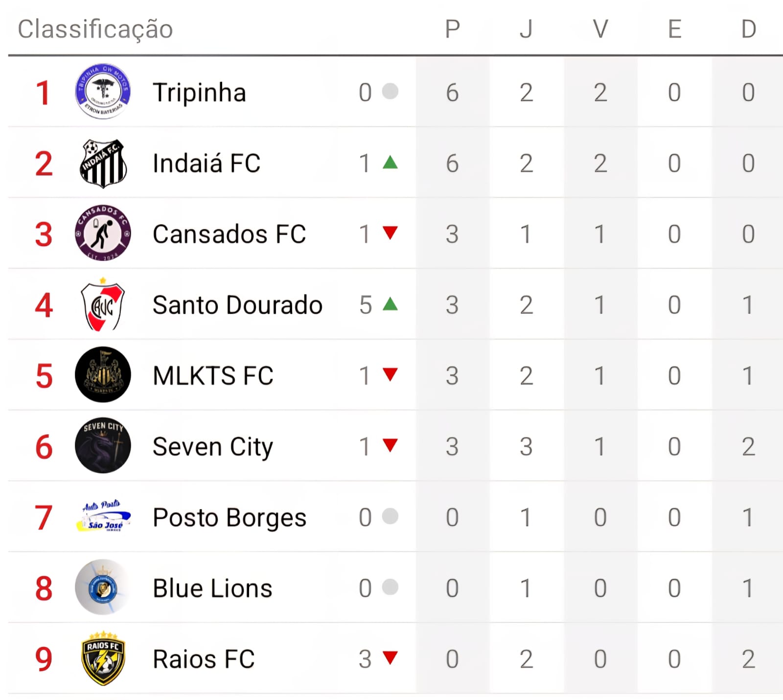Open the Blue Lions team name

point(212,588)
